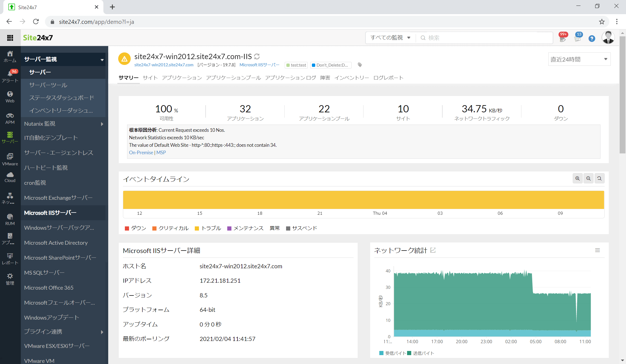Zoom out on the event timeline
This screenshot has height=364, width=626.
(x=589, y=178)
